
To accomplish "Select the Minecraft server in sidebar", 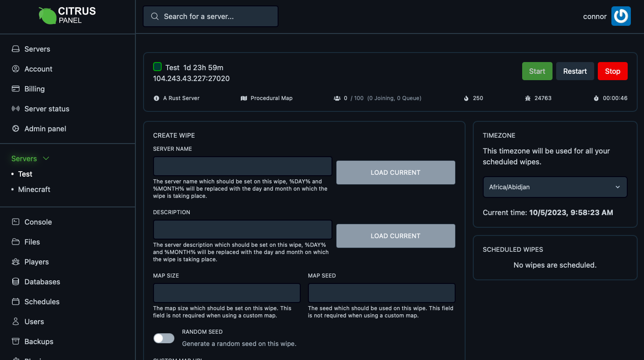I will [x=34, y=189].
